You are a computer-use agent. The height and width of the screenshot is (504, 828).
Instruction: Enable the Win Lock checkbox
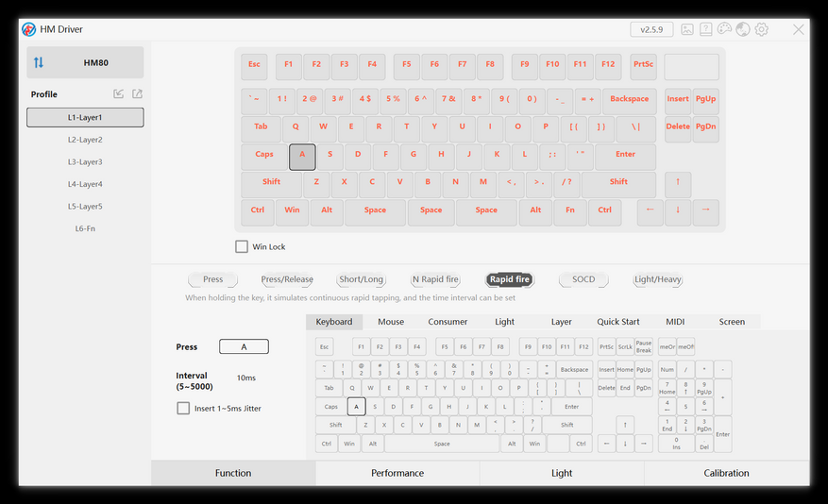coord(242,246)
